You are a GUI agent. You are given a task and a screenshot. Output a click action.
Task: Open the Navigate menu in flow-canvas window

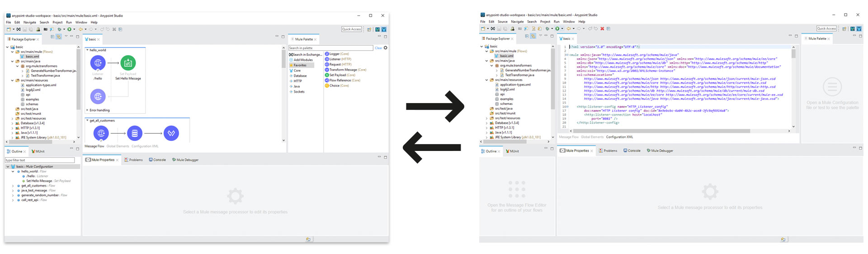30,22
